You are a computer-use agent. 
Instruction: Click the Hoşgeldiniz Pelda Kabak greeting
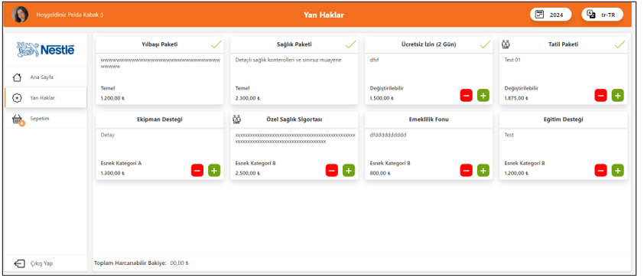(70, 15)
